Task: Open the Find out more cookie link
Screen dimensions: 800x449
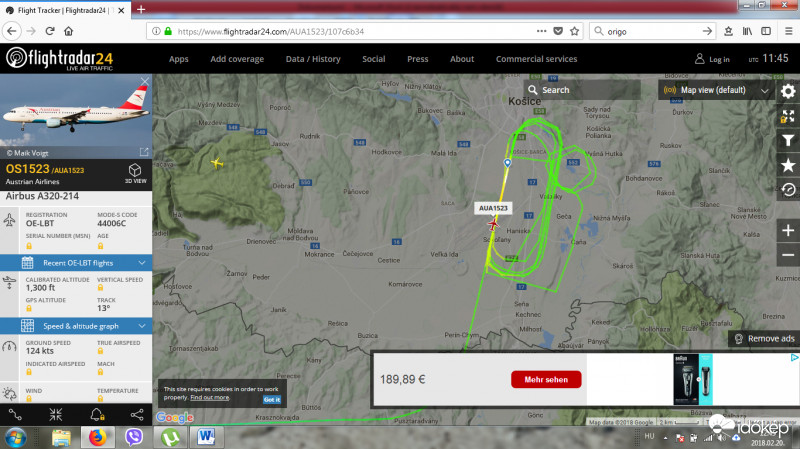Action: [210, 397]
